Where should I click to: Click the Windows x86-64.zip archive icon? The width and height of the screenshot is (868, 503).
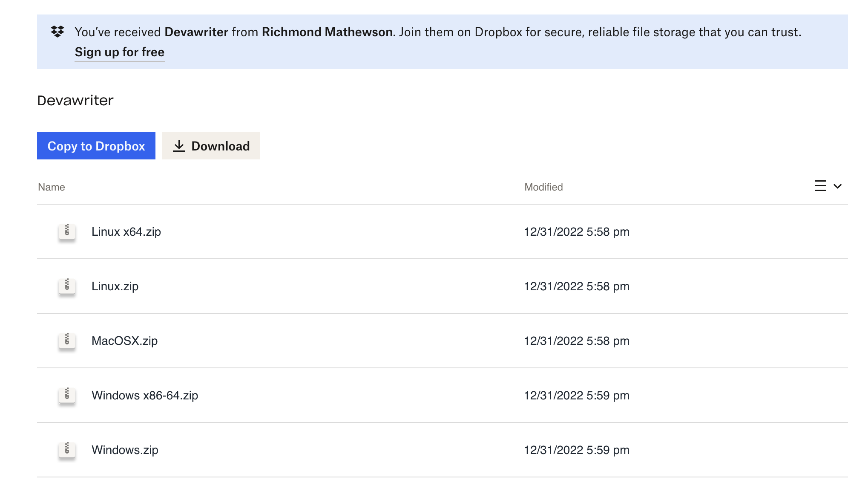[x=67, y=395]
